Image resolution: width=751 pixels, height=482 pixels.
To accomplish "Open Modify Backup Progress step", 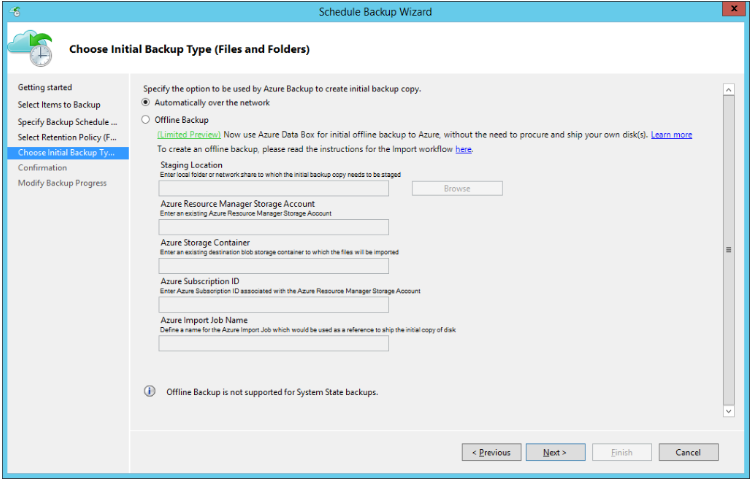I will 62,183.
